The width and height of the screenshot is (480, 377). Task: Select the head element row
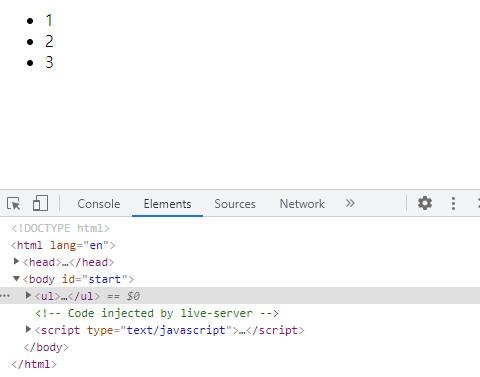pos(68,262)
